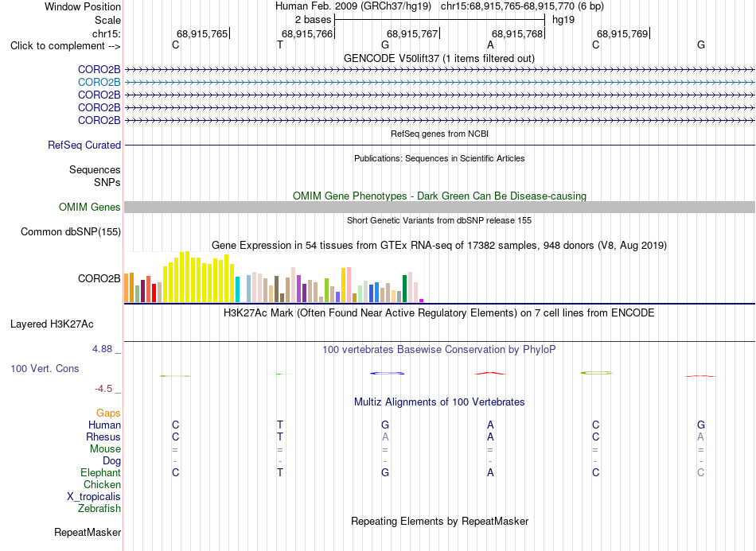The height and width of the screenshot is (551, 756).
Task: Click the GTEx Gene Expression track title
Action: tap(439, 245)
